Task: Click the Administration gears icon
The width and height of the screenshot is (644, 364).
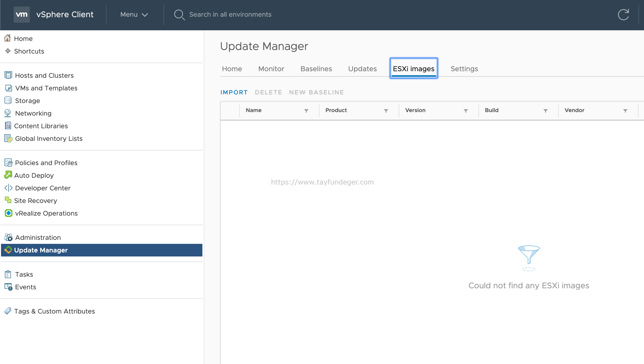Action: pyautogui.click(x=8, y=237)
